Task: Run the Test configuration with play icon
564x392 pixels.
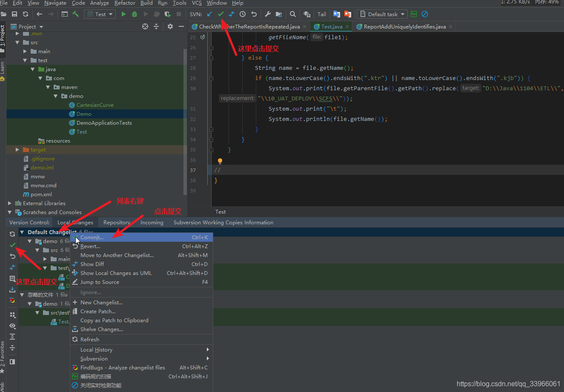Action: tap(123, 14)
